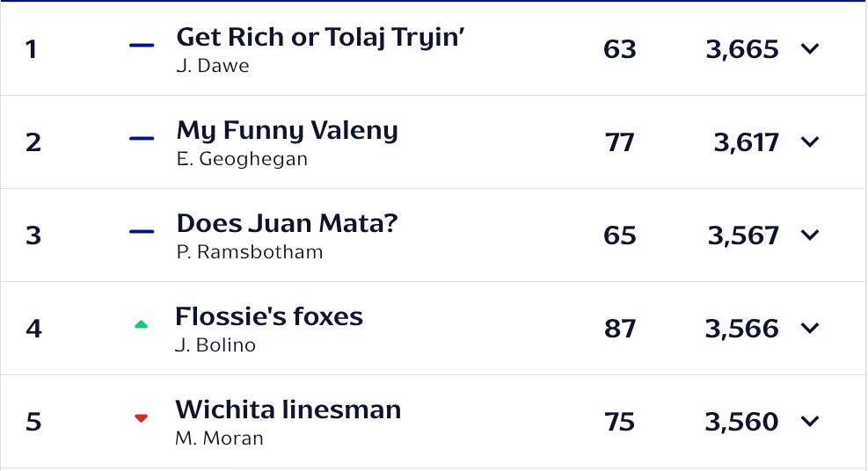This screenshot has width=868, height=471.
Task: Click manager name P. Ramsbotham
Action: coord(249,252)
